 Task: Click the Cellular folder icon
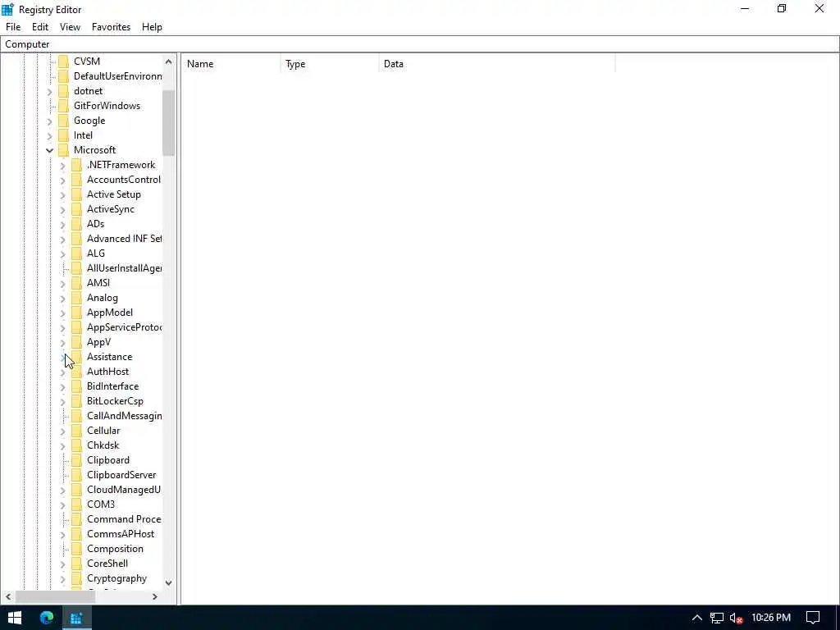(x=77, y=431)
